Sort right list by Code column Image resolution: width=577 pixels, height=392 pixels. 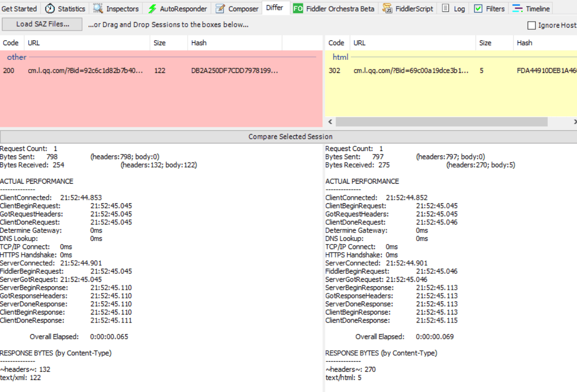click(x=338, y=43)
